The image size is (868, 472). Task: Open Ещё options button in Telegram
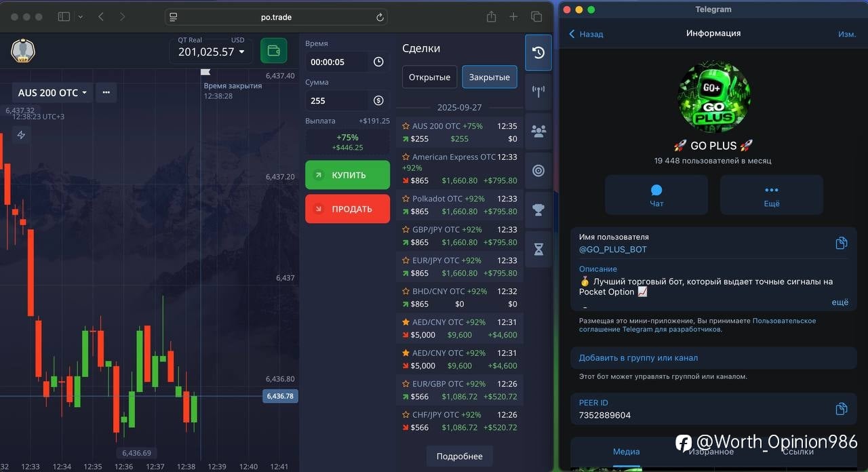tap(772, 195)
